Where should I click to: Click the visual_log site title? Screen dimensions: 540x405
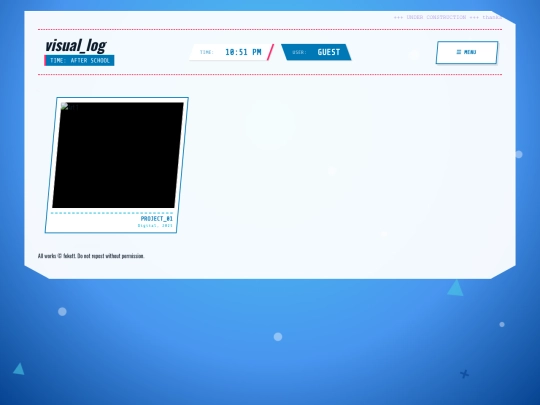(x=76, y=45)
